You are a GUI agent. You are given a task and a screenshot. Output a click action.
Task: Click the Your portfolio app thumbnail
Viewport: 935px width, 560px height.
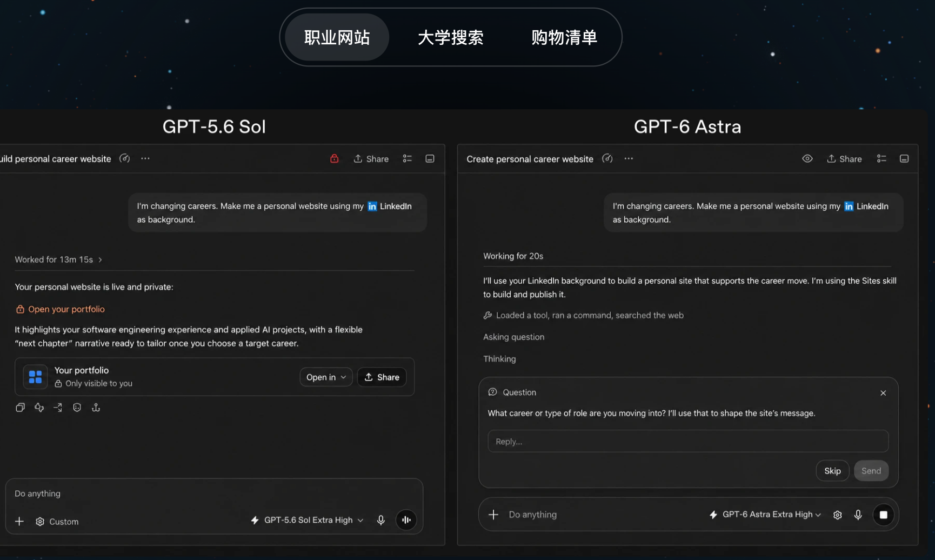[36, 377]
